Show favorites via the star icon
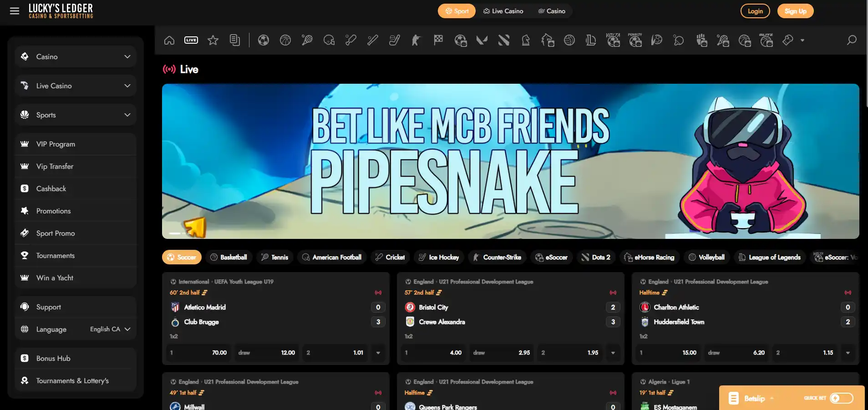The height and width of the screenshot is (410, 868). click(x=213, y=40)
